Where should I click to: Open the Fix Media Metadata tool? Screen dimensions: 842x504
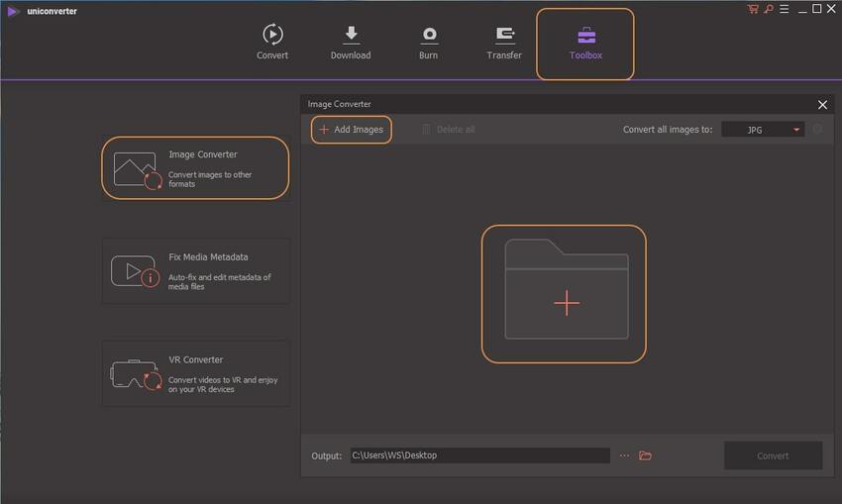coord(195,270)
